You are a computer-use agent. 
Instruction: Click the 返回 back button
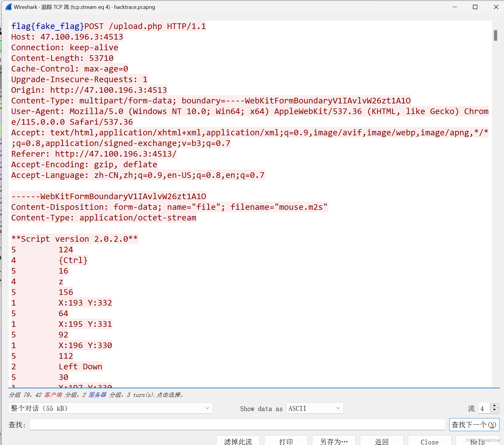382,441
